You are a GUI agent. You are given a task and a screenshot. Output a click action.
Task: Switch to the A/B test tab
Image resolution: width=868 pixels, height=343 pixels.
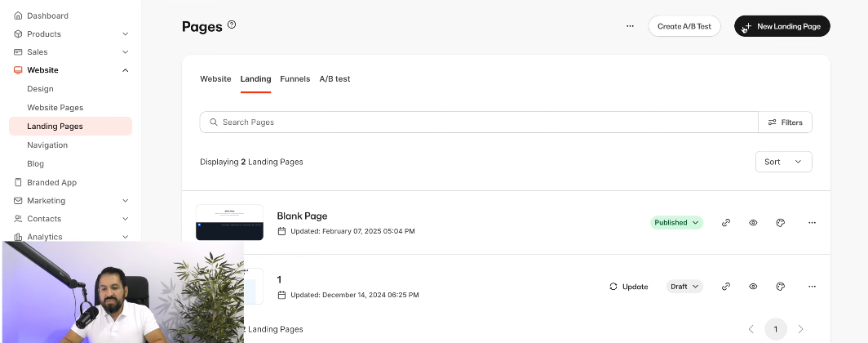click(x=334, y=79)
